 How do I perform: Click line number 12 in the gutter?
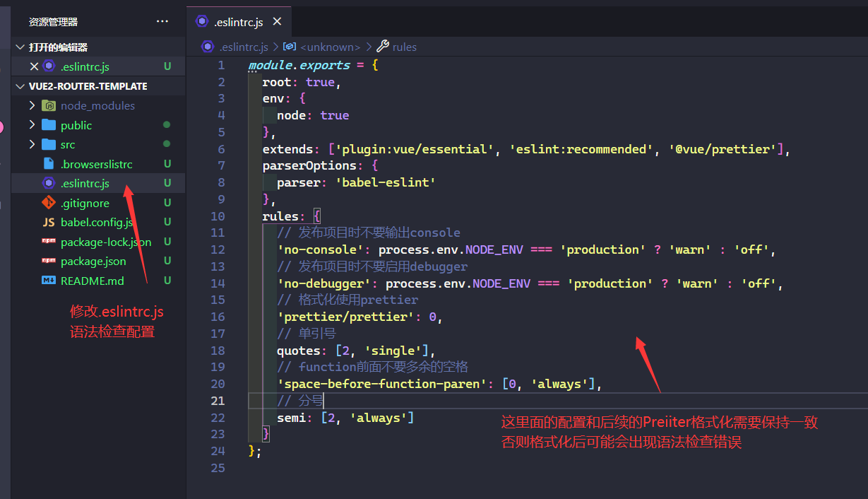click(218, 249)
